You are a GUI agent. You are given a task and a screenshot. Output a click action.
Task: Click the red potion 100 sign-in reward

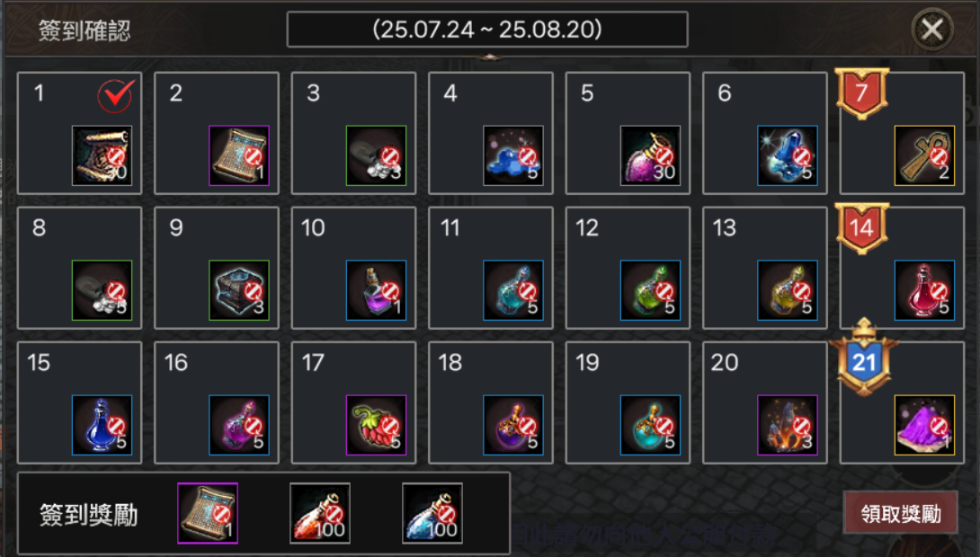coord(320,513)
